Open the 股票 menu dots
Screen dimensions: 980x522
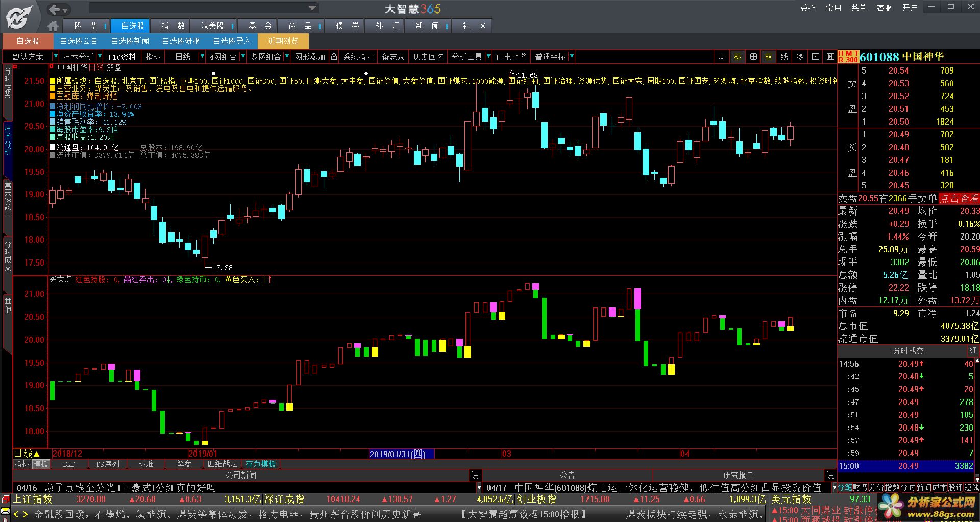pos(105,26)
